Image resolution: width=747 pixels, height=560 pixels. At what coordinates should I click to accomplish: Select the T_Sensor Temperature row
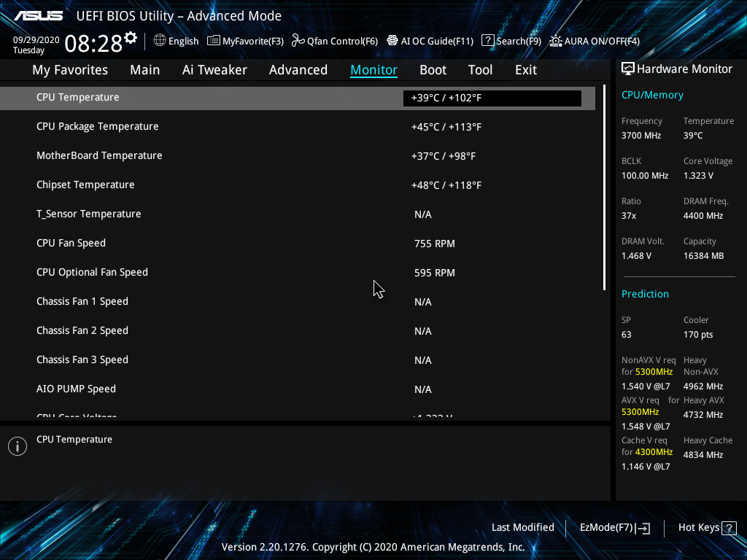298,214
